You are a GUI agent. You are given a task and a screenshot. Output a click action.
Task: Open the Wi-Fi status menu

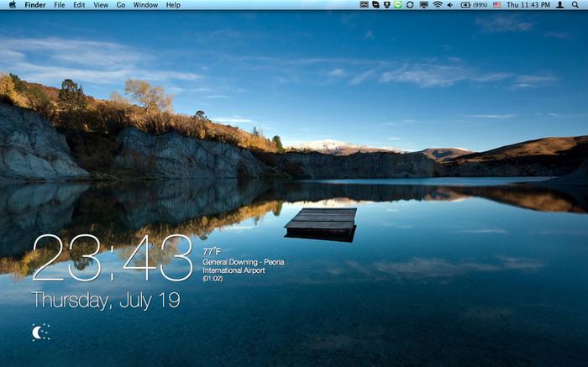point(438,5)
